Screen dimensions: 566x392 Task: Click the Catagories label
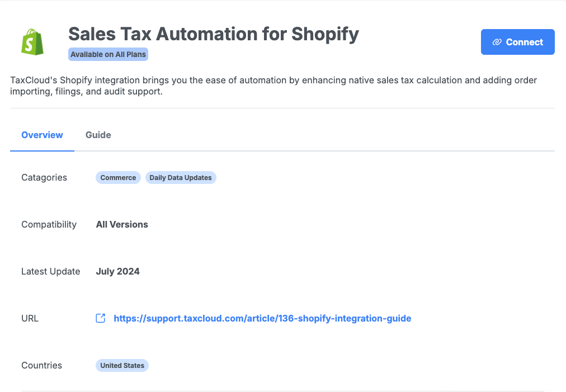[x=44, y=178]
